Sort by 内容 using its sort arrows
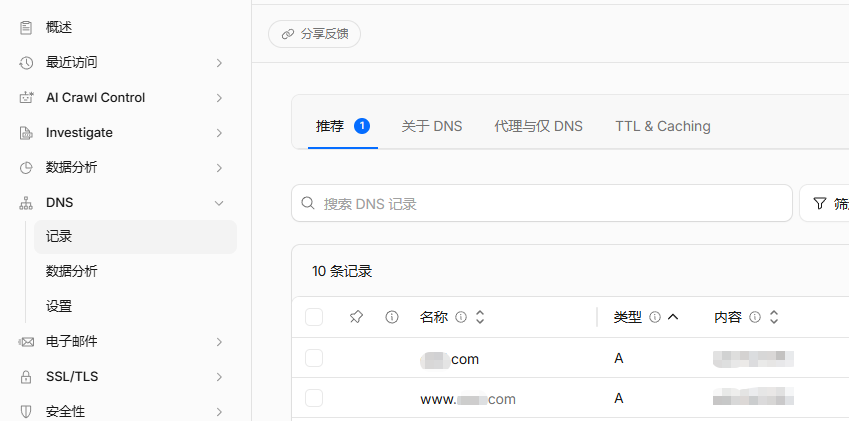Image resolution: width=849 pixels, height=421 pixels. click(774, 317)
